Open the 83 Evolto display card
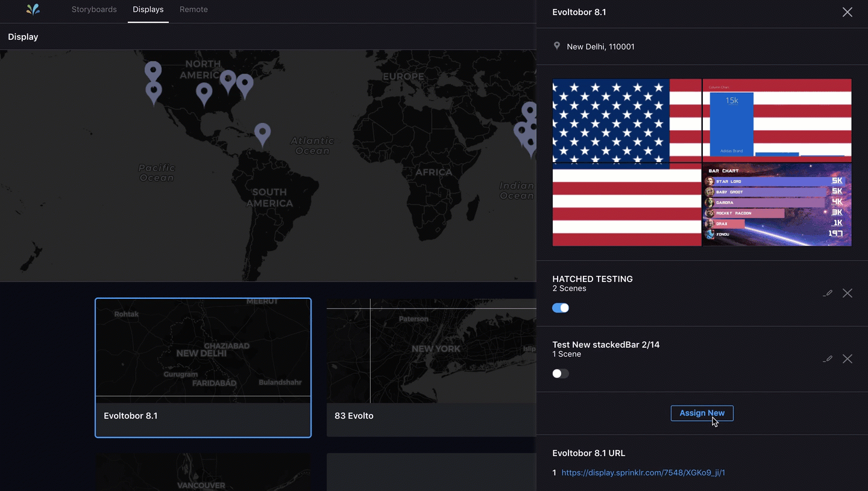Viewport: 868px width, 491px height. pos(431,367)
